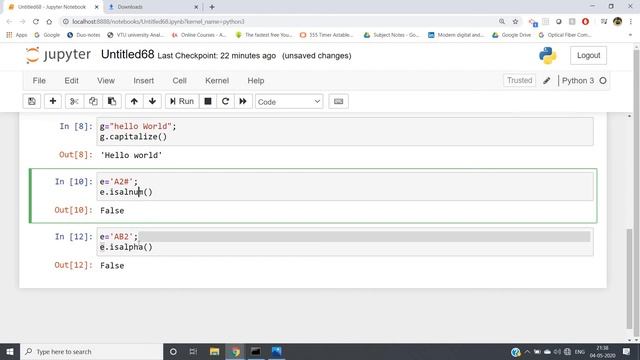Image resolution: width=640 pixels, height=360 pixels.
Task: Open the cell type Code dropdown
Action: tap(289, 102)
